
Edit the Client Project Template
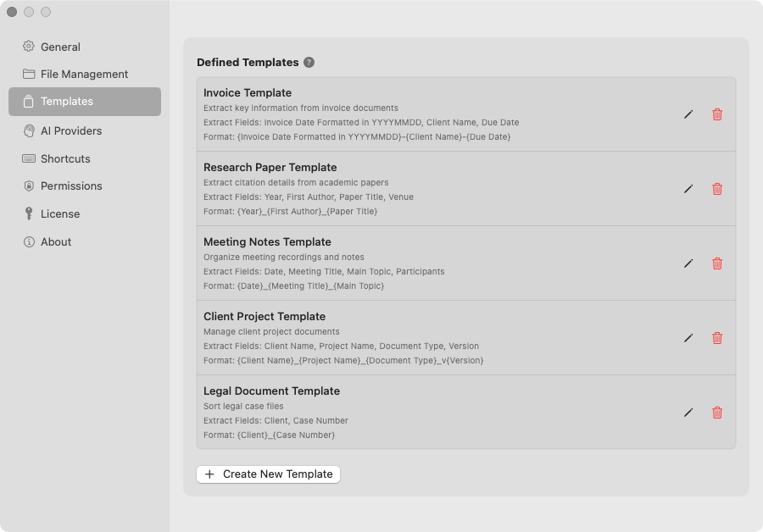pos(688,338)
